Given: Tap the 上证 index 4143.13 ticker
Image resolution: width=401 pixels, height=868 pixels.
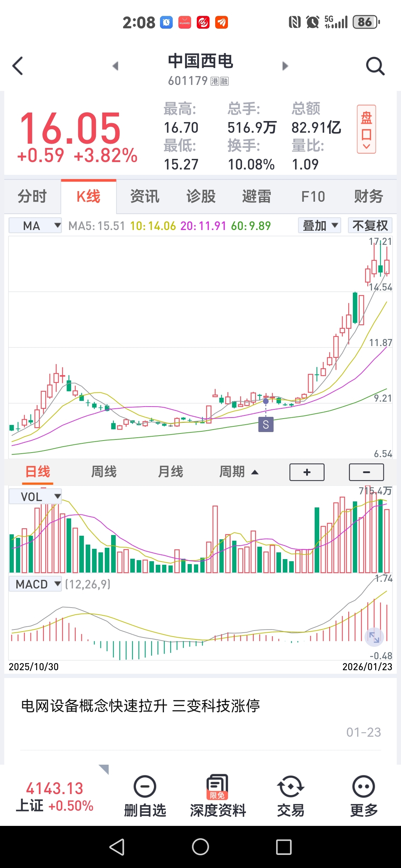Looking at the screenshot, I should tap(55, 797).
